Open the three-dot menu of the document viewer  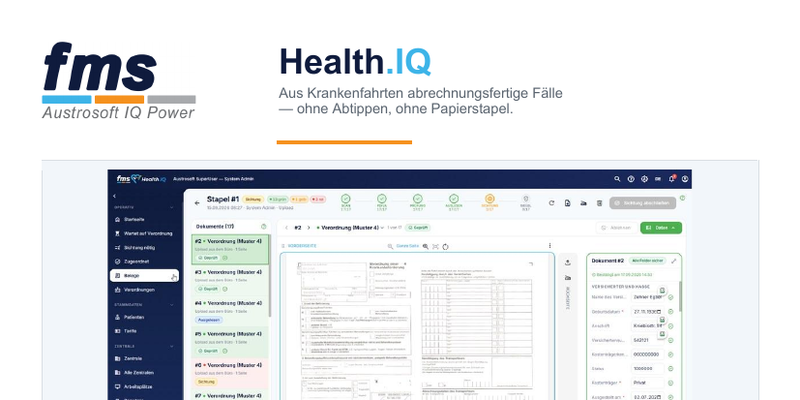(x=549, y=245)
